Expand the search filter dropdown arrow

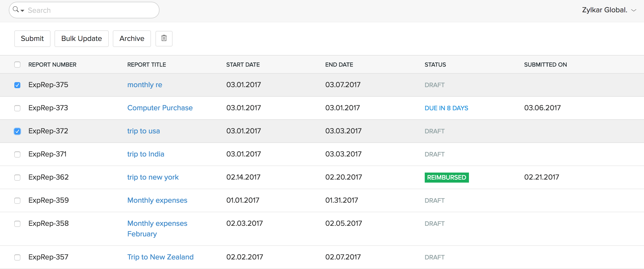click(22, 11)
